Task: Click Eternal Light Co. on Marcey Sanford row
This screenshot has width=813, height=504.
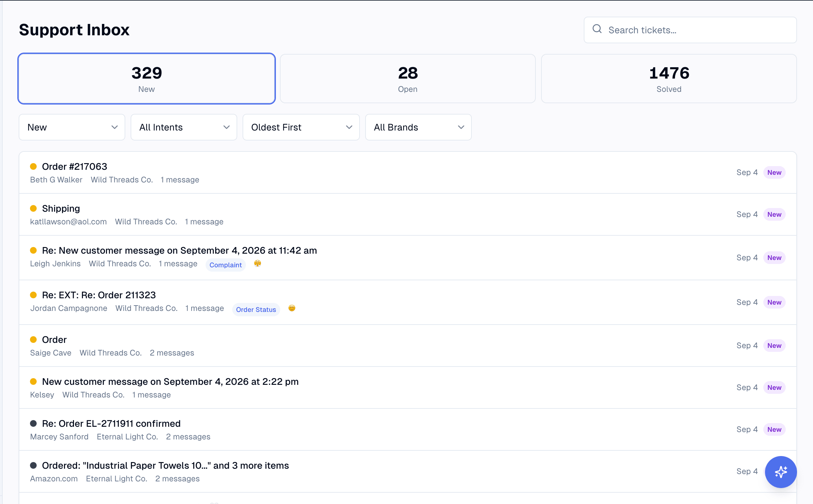Action: click(127, 437)
